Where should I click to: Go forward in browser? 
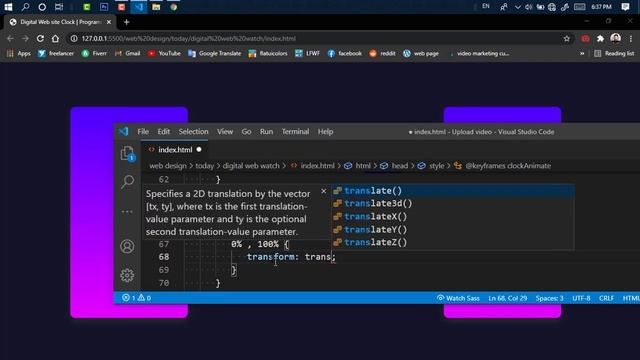25,38
